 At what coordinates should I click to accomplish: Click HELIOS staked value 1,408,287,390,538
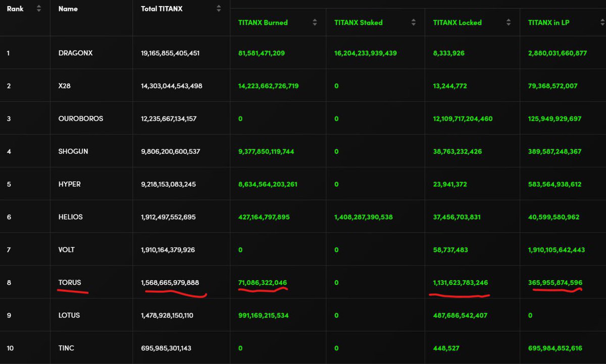[x=364, y=217]
